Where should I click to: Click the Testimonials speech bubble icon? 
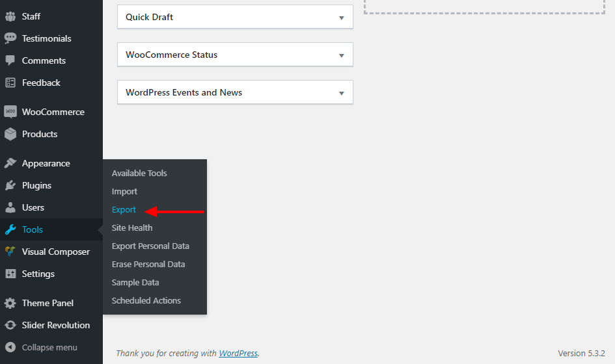tap(10, 38)
